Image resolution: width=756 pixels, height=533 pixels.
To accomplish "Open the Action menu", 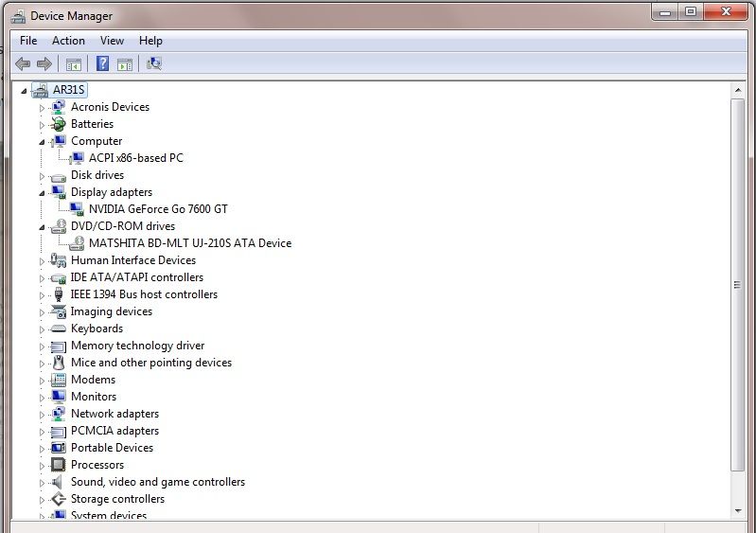I will [x=68, y=41].
